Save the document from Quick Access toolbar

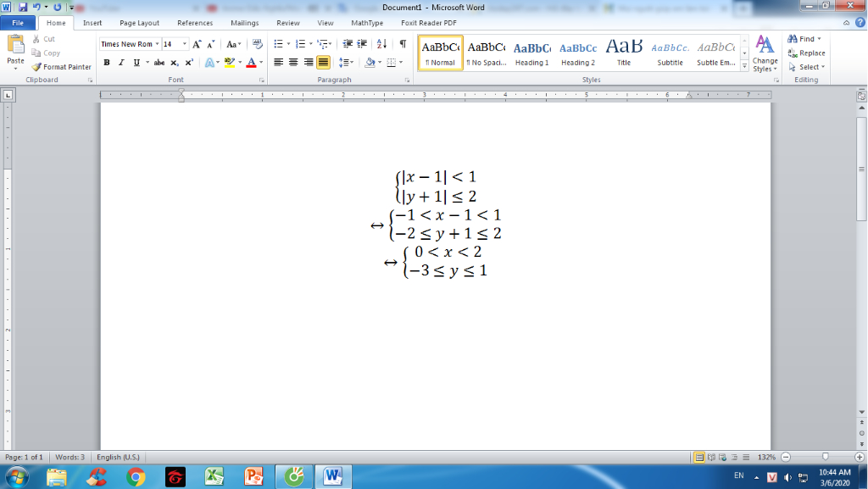[23, 7]
